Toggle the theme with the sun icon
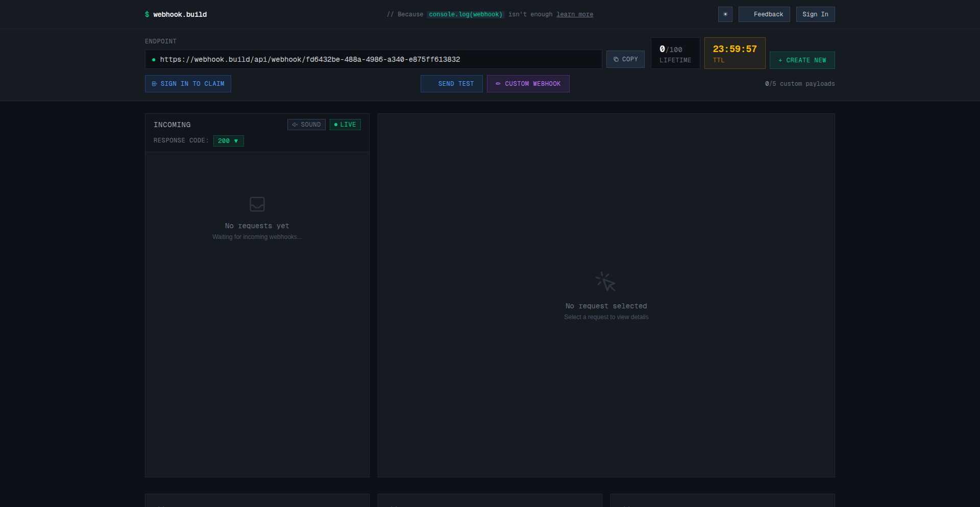Viewport: 980px width, 507px height. [725, 14]
